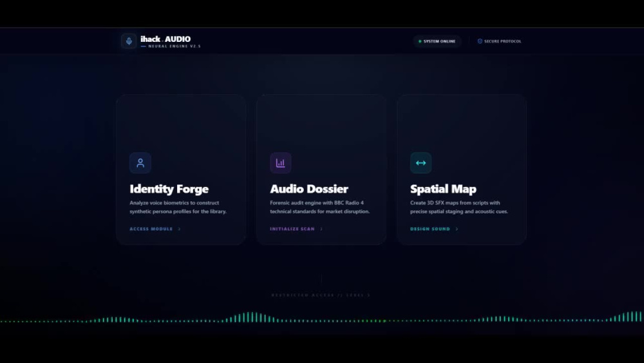Viewport: 644px width, 363px height.
Task: Click the green status dot beside SYSTEM ONLINE
Action: click(x=420, y=41)
